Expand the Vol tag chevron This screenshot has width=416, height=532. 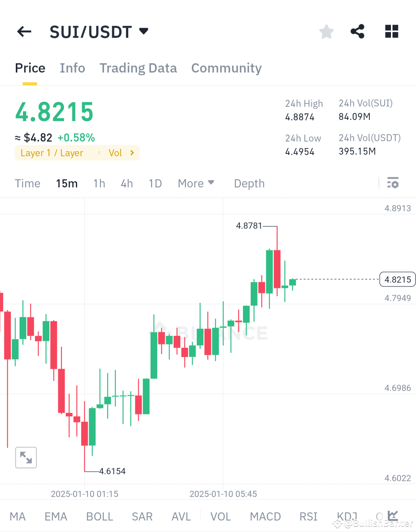tap(131, 153)
